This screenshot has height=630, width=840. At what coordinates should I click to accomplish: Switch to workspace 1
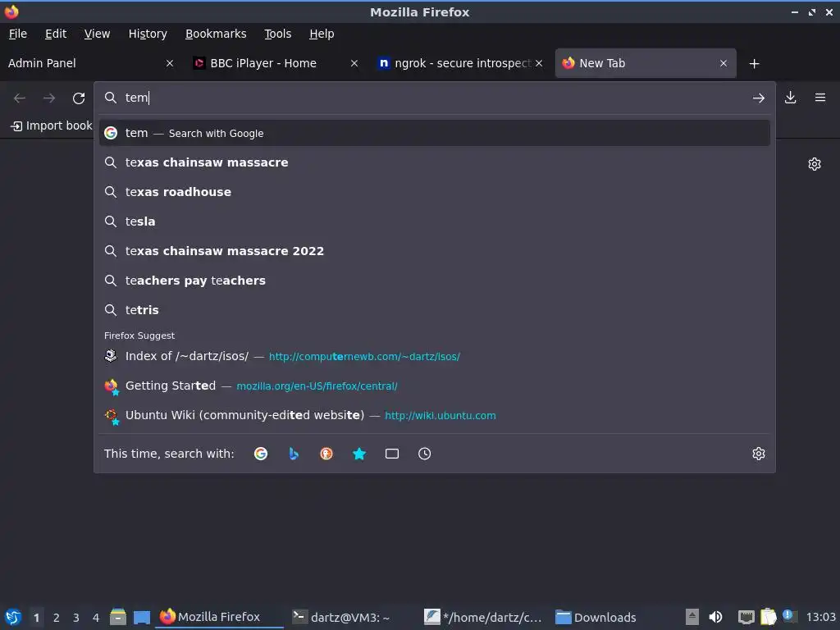[36, 618]
